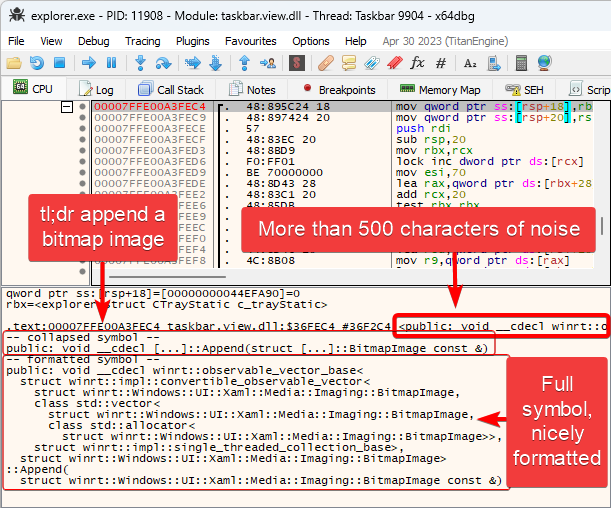Switch to the Log tab
Screen dimensions: 611x508
(96, 90)
